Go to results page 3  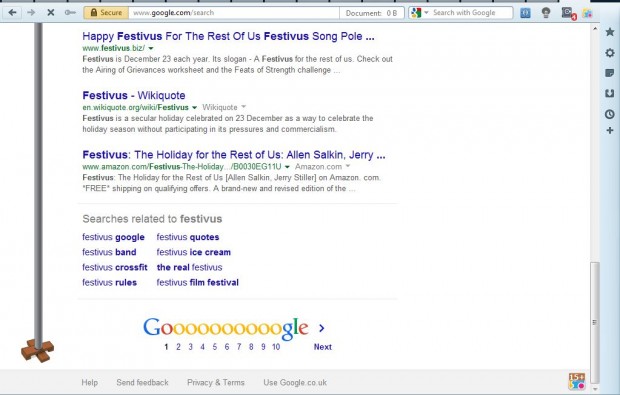tap(191, 347)
